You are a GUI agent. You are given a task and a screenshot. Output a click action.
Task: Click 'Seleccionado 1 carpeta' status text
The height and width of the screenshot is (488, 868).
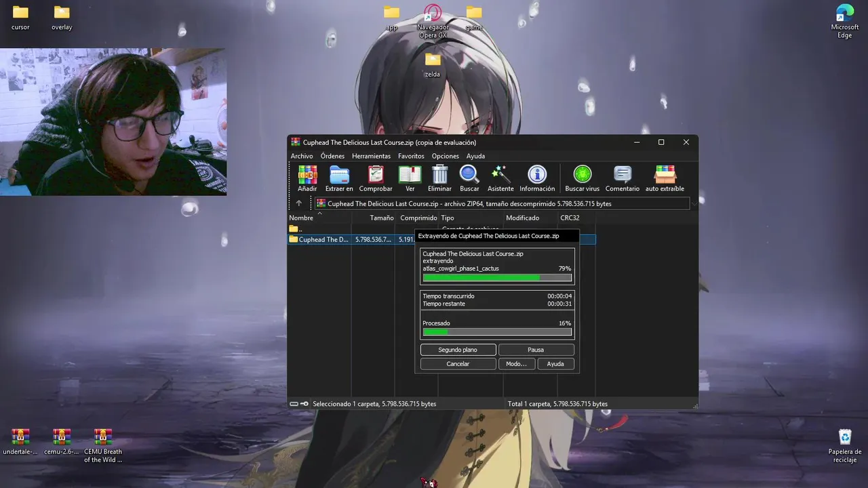pyautogui.click(x=374, y=404)
